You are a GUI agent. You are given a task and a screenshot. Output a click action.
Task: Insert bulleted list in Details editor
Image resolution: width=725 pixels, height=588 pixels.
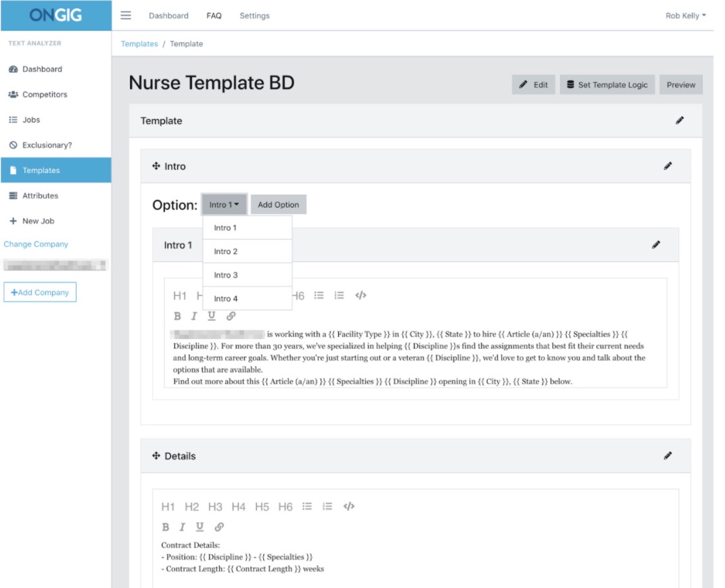[x=306, y=506]
